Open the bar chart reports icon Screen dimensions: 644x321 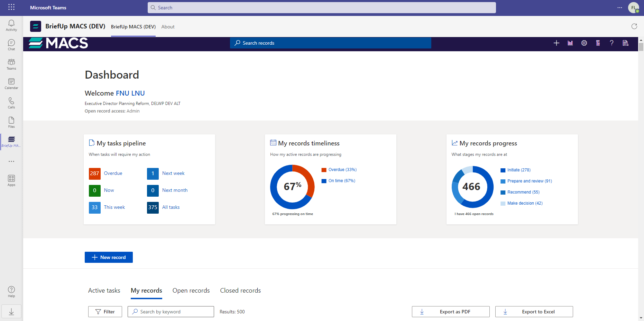click(x=570, y=43)
